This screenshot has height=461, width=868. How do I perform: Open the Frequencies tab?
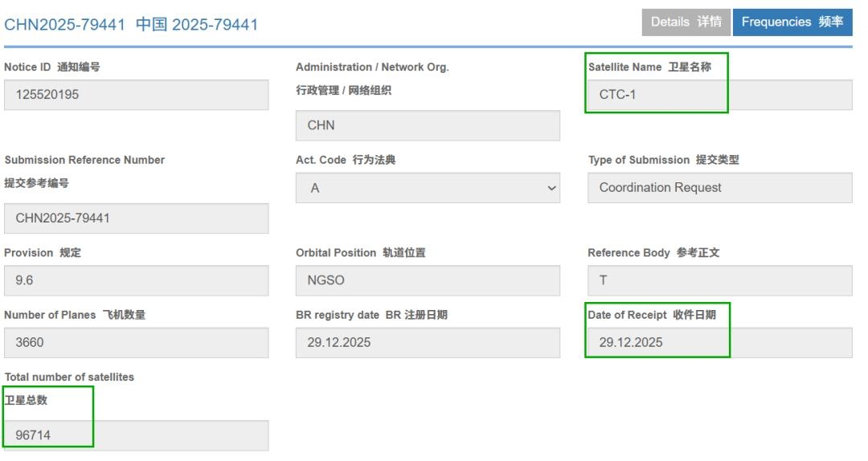click(792, 22)
